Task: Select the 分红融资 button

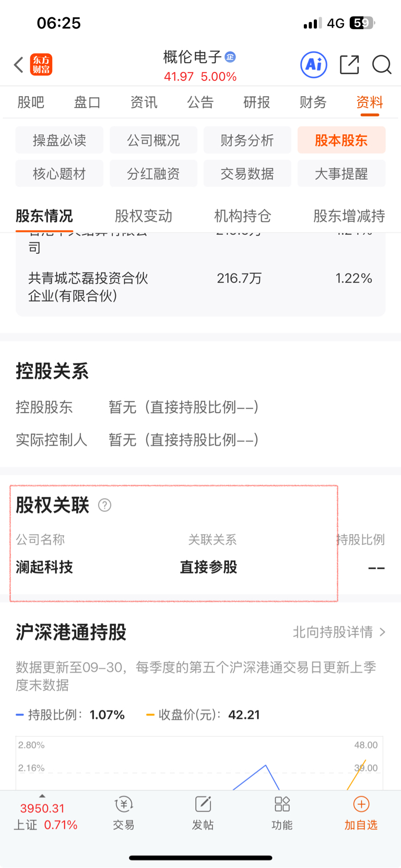Action: pos(154,173)
